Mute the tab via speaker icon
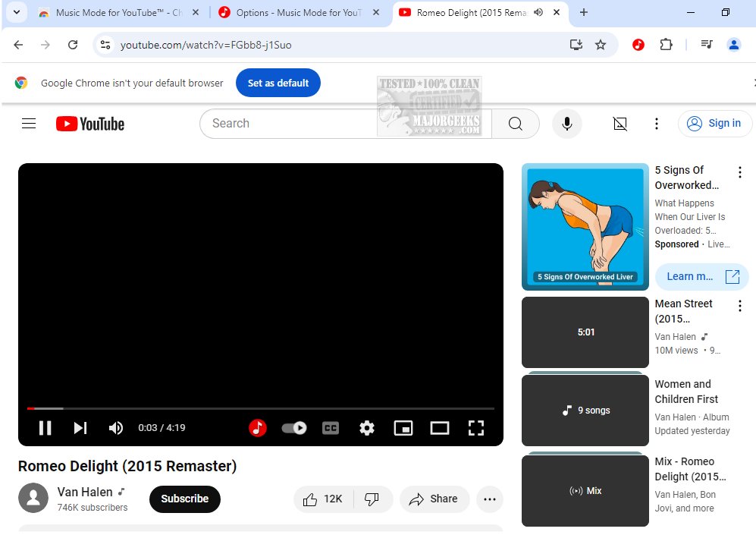Screen dimensions: 756x535 point(538,13)
